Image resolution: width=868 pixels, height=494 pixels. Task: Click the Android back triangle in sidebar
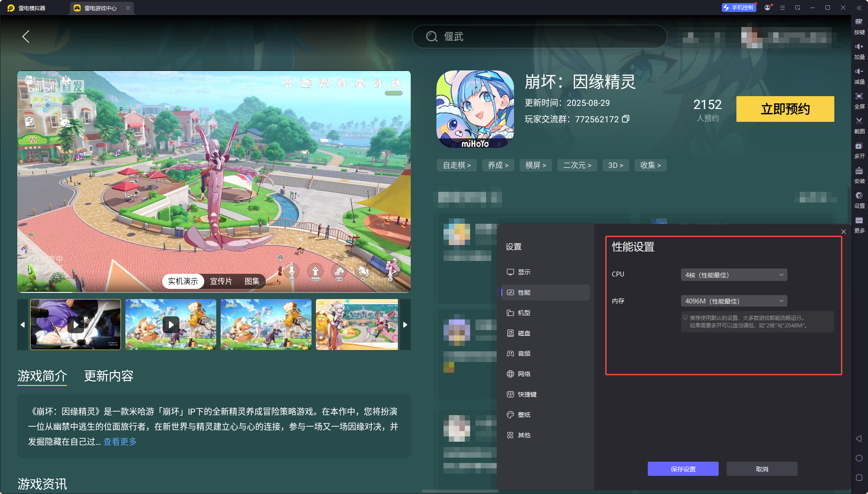pos(859,439)
